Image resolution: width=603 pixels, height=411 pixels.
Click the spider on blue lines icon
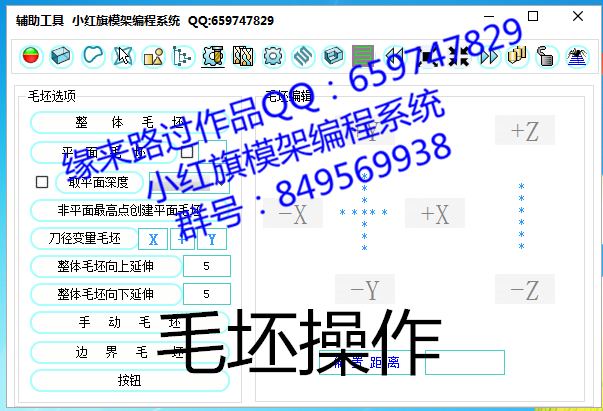click(x=578, y=56)
